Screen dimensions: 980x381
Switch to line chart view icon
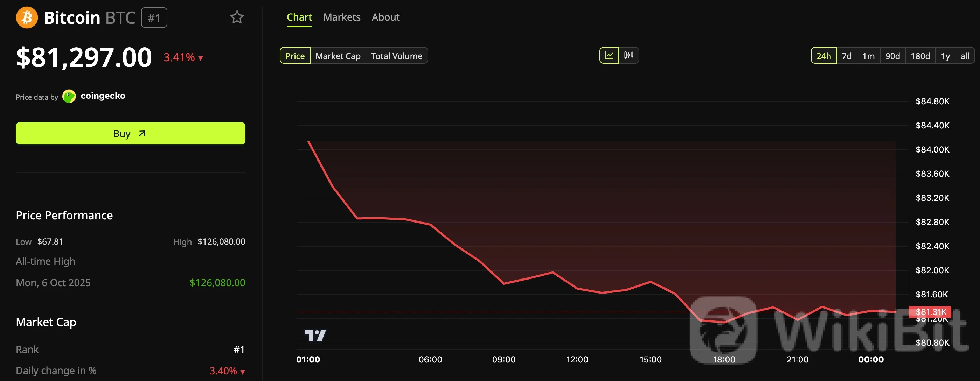(x=609, y=56)
